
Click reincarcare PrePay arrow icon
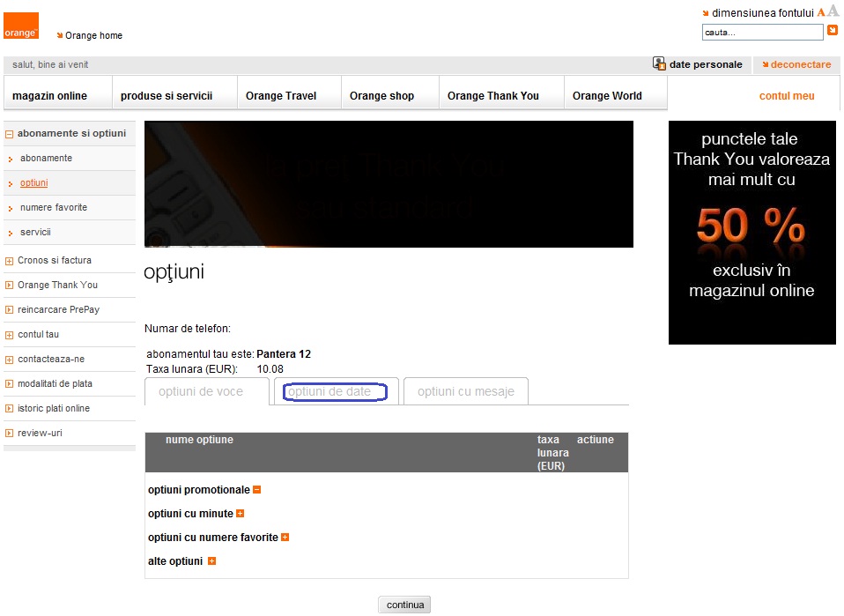coord(9,310)
